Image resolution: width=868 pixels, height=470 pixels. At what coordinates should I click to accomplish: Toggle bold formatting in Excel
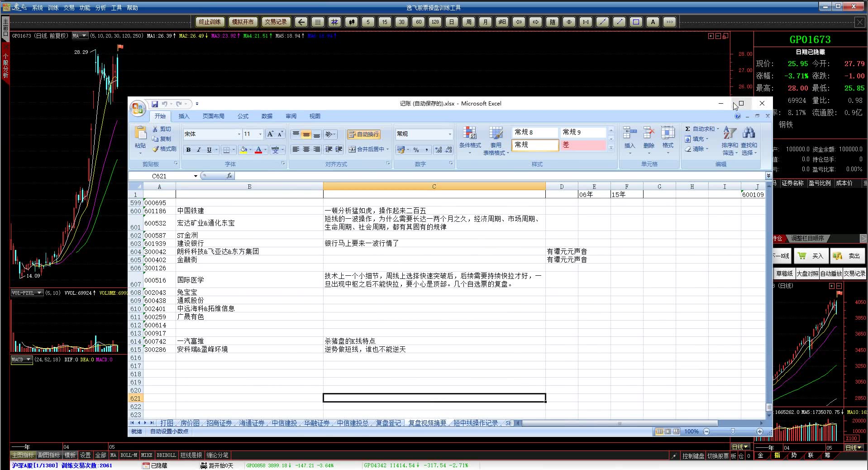coord(188,150)
